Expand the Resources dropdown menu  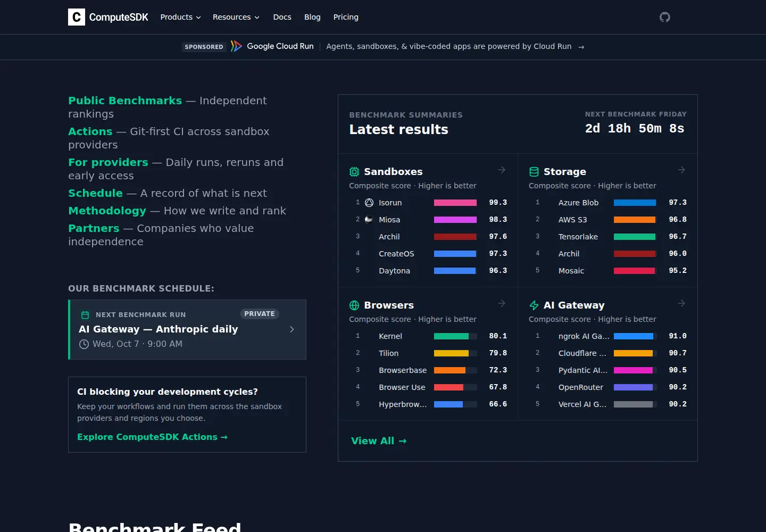coord(236,17)
